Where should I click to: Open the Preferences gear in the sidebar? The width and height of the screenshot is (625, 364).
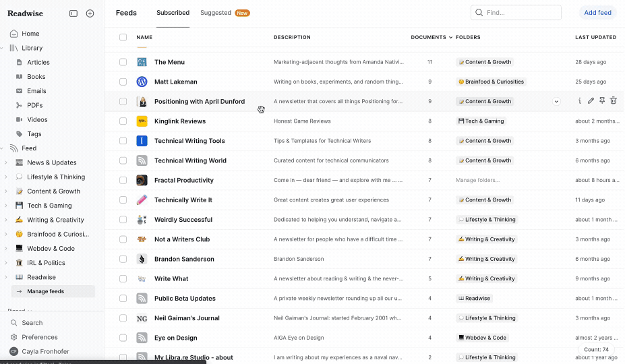[x=14, y=337]
